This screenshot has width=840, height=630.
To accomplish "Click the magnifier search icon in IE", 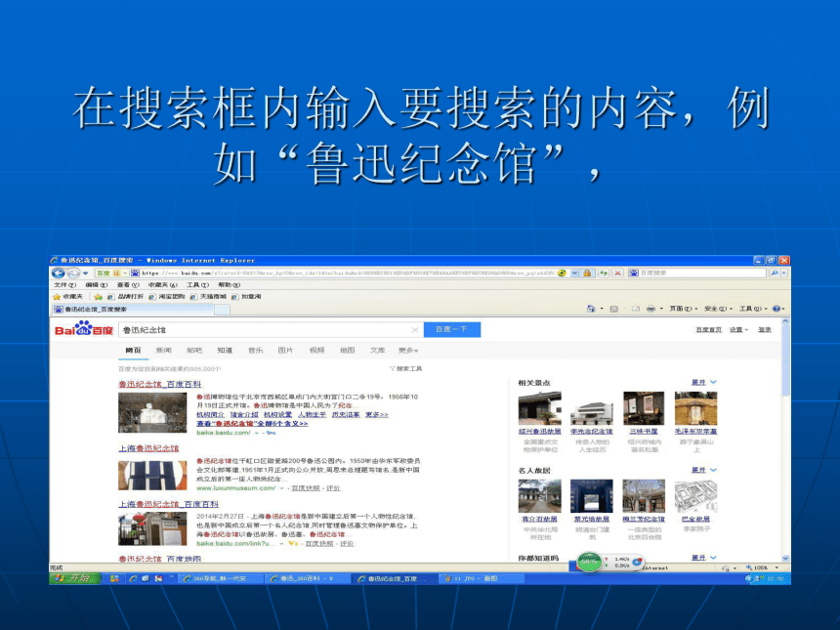I will click(x=775, y=273).
